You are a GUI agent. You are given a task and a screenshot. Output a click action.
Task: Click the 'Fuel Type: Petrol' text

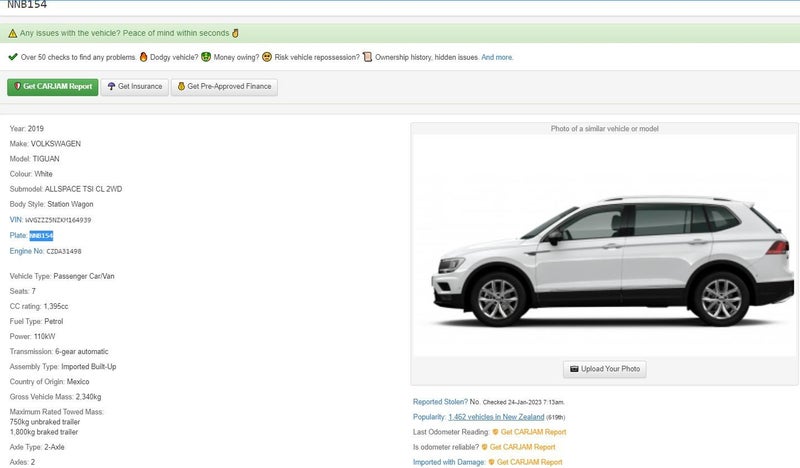click(36, 322)
